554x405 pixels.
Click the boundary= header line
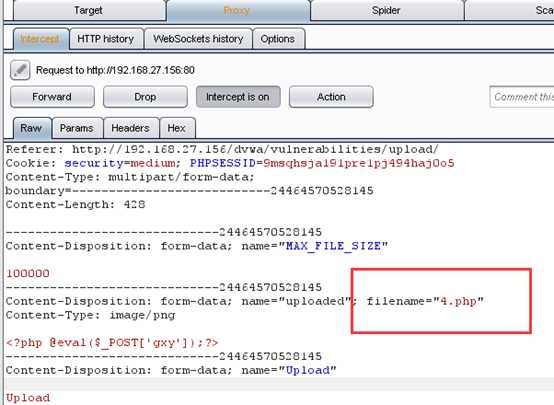click(x=189, y=191)
